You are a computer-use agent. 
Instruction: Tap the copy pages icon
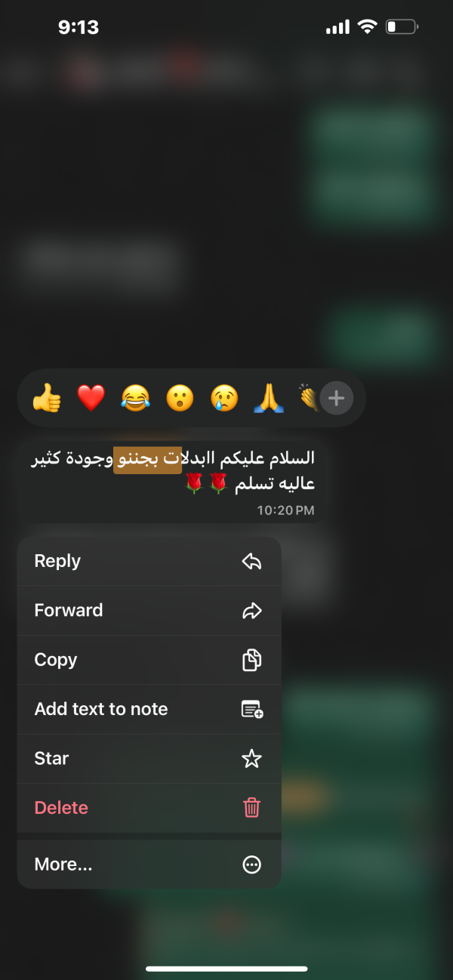(251, 660)
